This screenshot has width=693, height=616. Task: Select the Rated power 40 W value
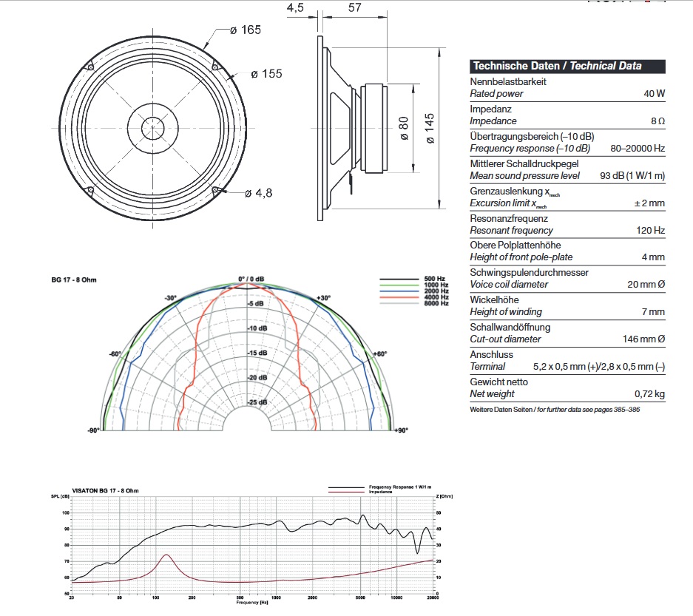click(654, 94)
